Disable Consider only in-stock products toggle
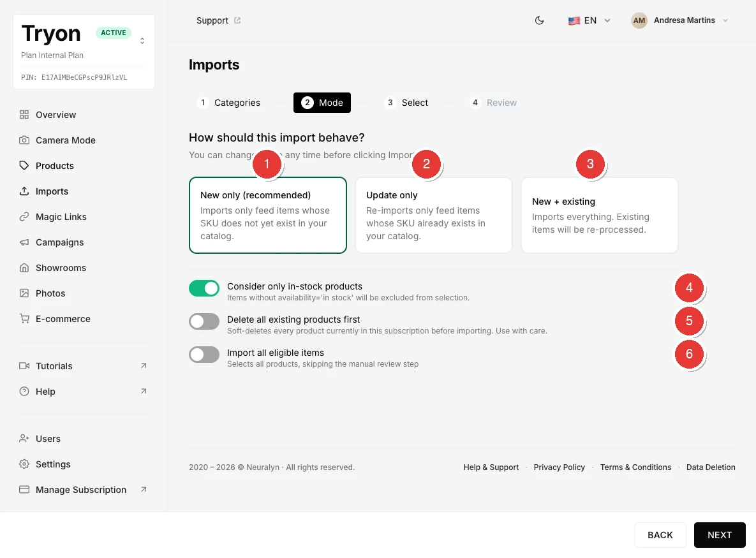 click(x=204, y=288)
